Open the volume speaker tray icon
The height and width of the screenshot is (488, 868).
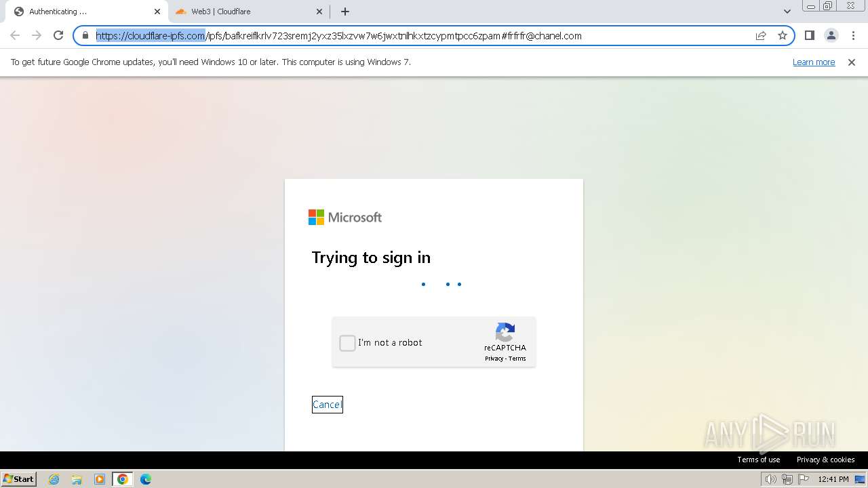771,479
